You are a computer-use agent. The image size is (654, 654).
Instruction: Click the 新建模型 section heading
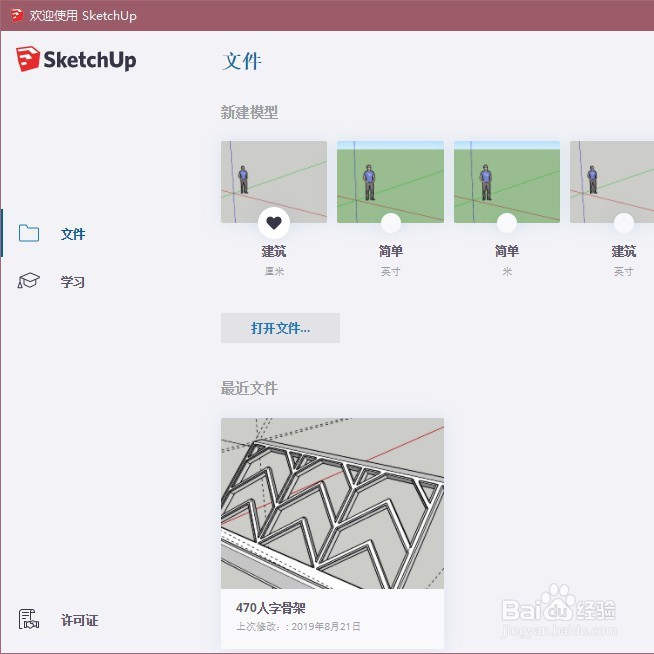(x=249, y=112)
